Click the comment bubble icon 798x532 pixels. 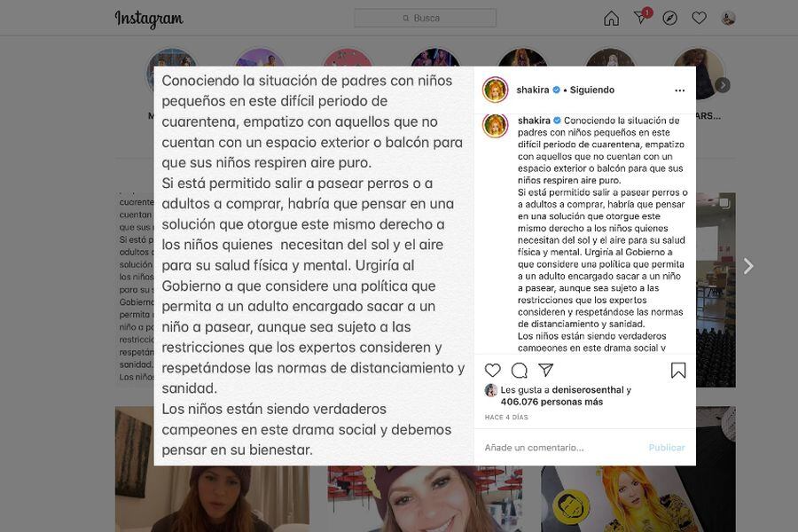[x=519, y=370]
